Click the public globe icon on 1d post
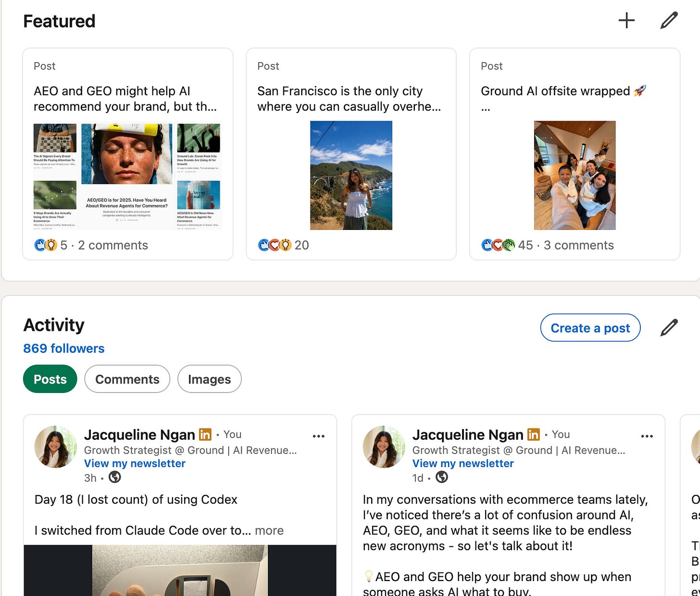This screenshot has height=596, width=700. click(442, 477)
